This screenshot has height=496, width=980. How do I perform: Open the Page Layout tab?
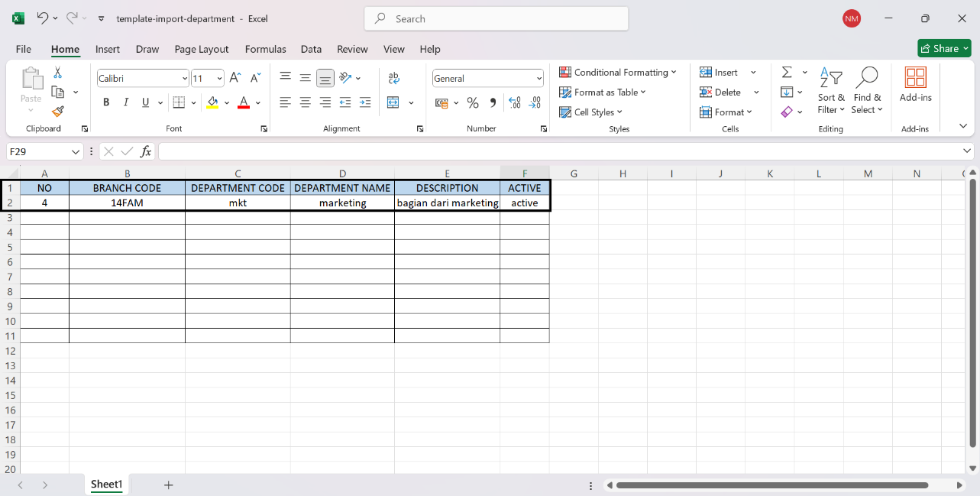tap(202, 49)
